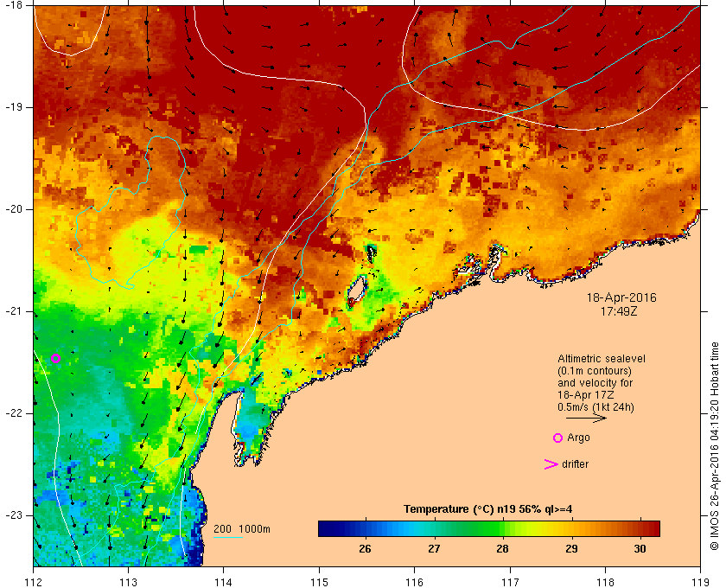Image resolution: width=726 pixels, height=588 pixels.
Task: Click the dark red end of the temperature colorbar
Action: (x=652, y=528)
